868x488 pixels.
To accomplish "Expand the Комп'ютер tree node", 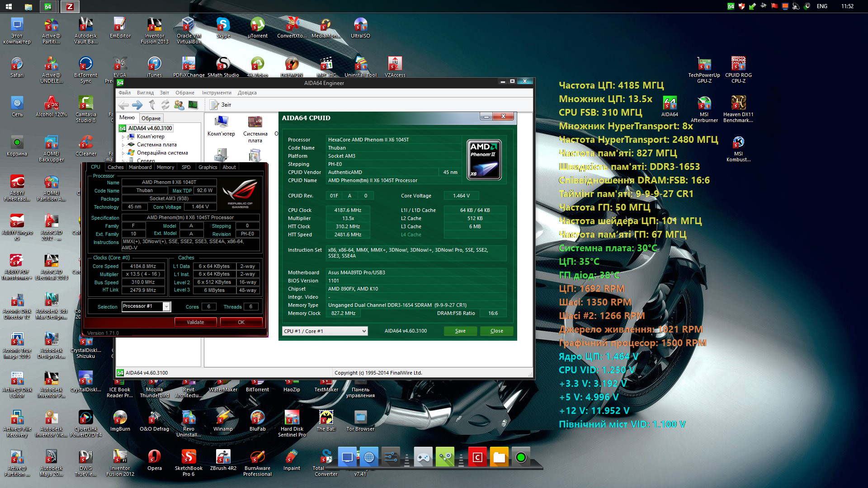I will click(123, 136).
